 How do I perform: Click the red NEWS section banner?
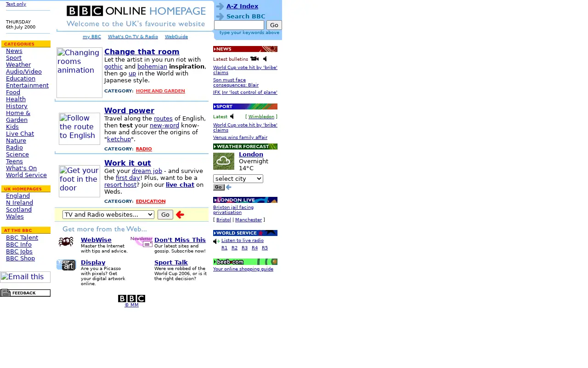pyautogui.click(x=245, y=49)
